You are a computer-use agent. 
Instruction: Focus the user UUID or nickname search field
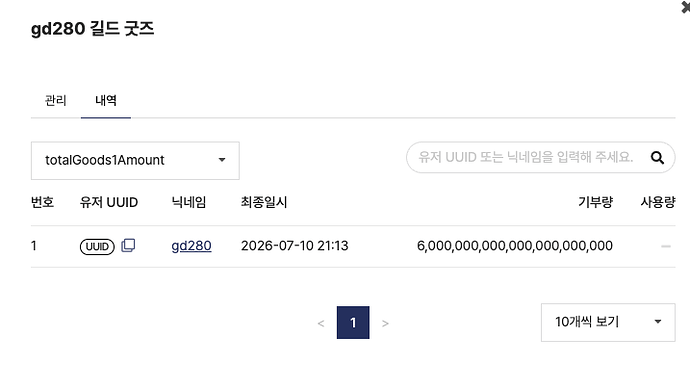(x=526, y=157)
